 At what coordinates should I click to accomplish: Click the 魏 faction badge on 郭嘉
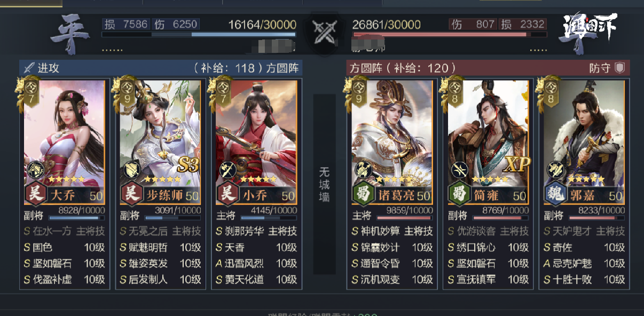tap(554, 194)
